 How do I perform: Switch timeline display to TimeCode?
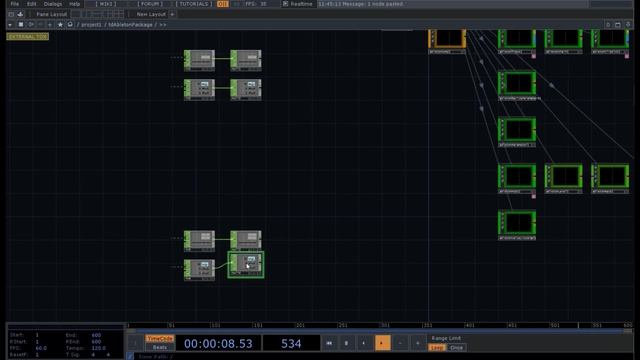(160, 339)
